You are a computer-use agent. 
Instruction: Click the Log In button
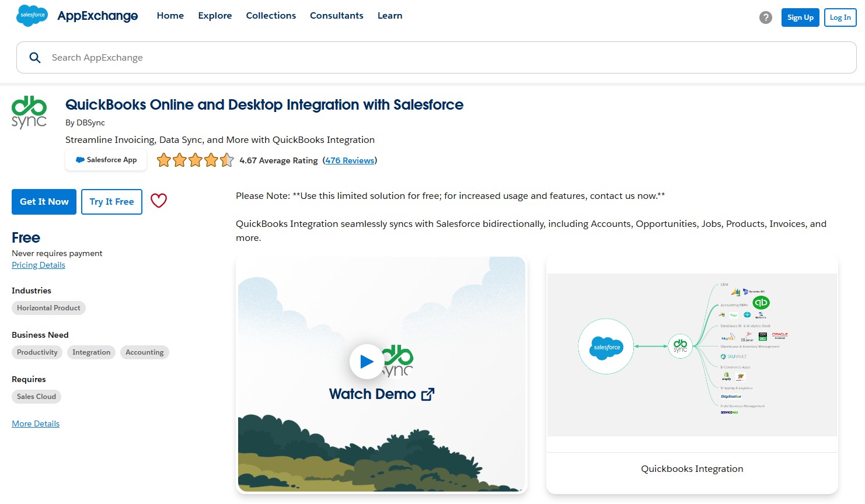click(x=840, y=17)
